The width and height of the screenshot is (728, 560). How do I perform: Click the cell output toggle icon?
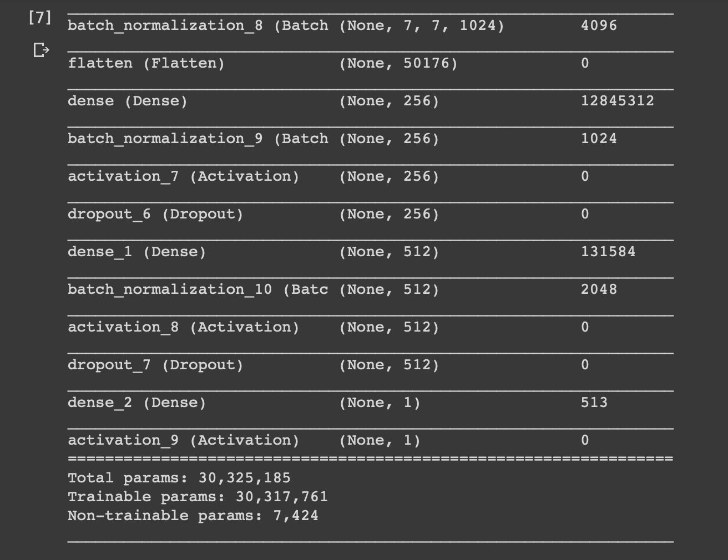coord(41,50)
